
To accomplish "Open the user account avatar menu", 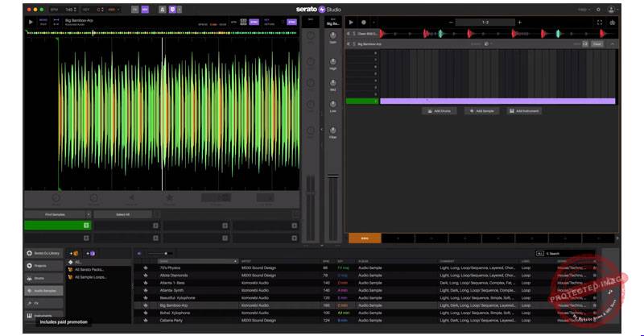I will pos(611,10).
